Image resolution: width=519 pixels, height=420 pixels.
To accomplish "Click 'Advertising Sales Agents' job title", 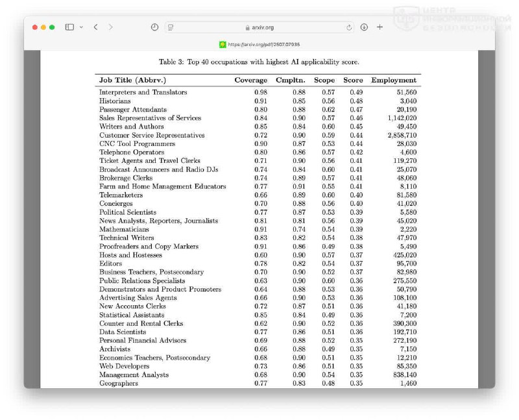I will coord(138,298).
